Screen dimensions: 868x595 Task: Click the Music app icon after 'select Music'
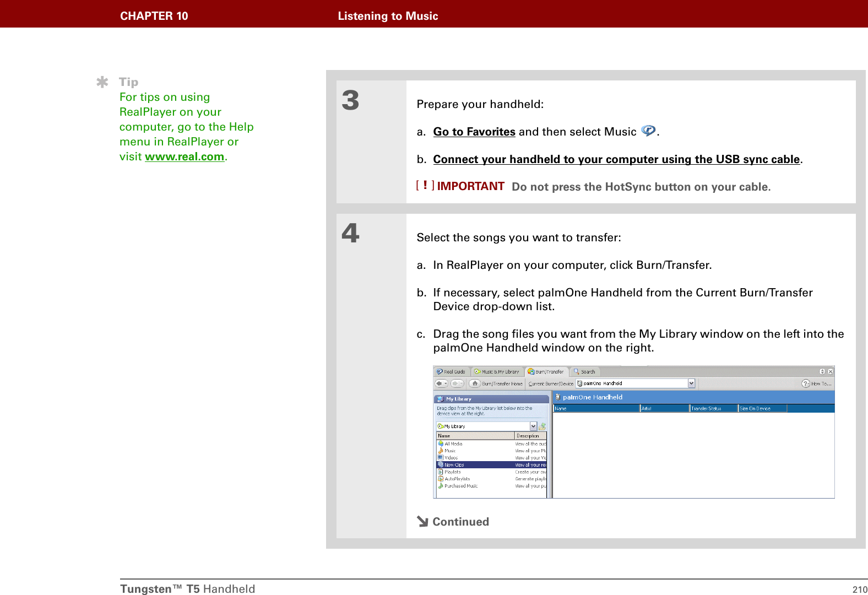point(648,131)
